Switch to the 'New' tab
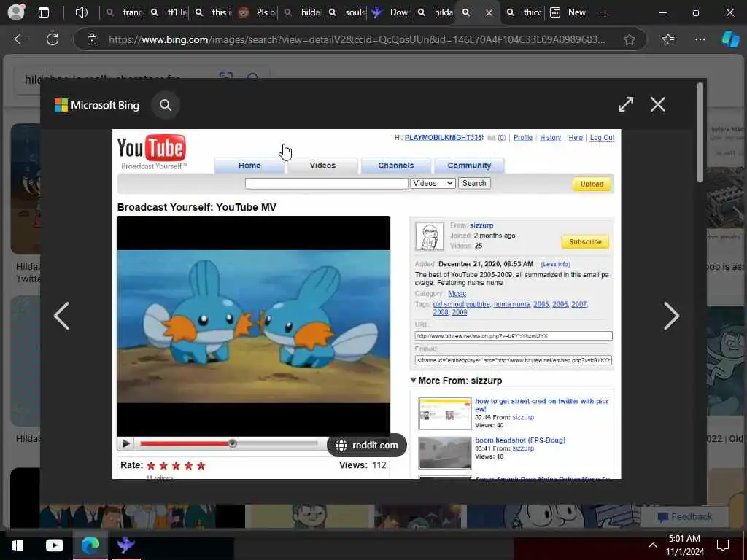747x560 pixels. 569,12
